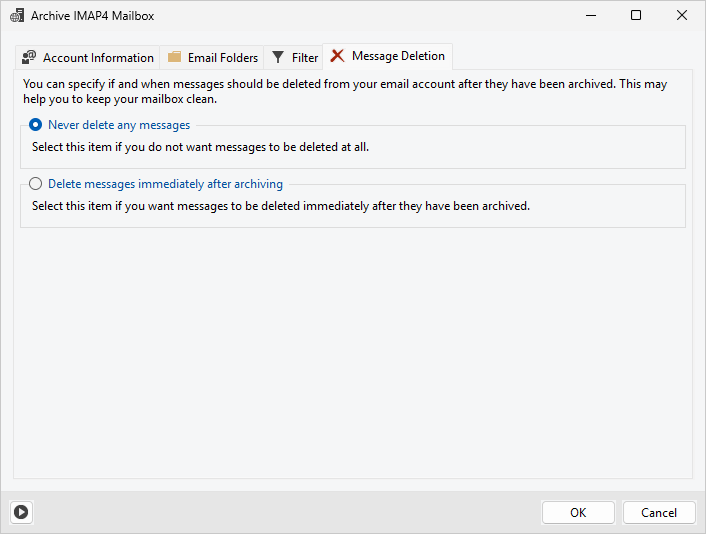Click the Email Folders tab's folder icon

click(x=175, y=58)
